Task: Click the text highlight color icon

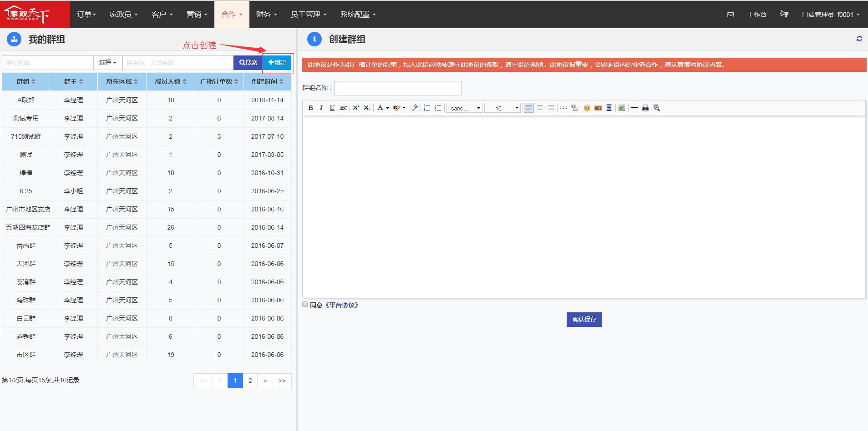Action: click(x=396, y=108)
